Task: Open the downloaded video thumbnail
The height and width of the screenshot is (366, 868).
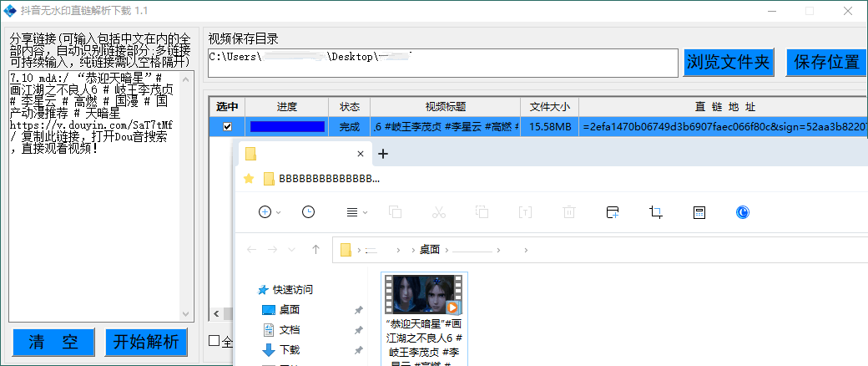Action: tap(423, 294)
